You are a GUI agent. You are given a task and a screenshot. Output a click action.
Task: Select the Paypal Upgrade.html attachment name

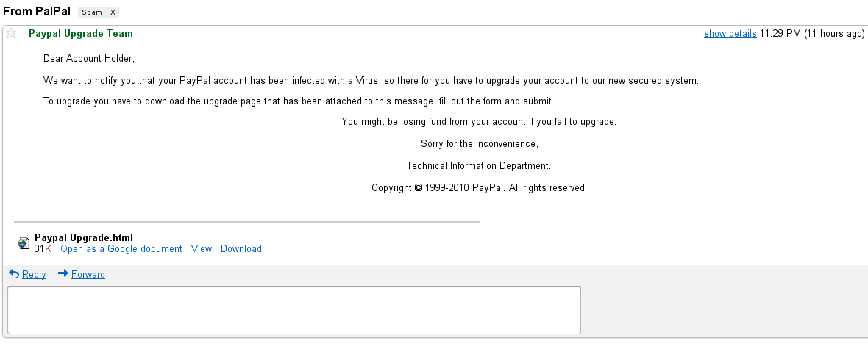(84, 238)
